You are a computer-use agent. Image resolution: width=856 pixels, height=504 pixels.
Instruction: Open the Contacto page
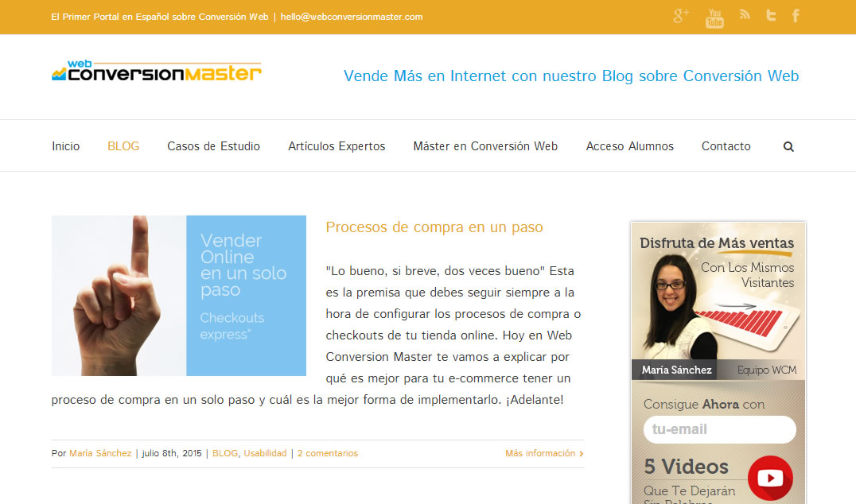point(726,145)
